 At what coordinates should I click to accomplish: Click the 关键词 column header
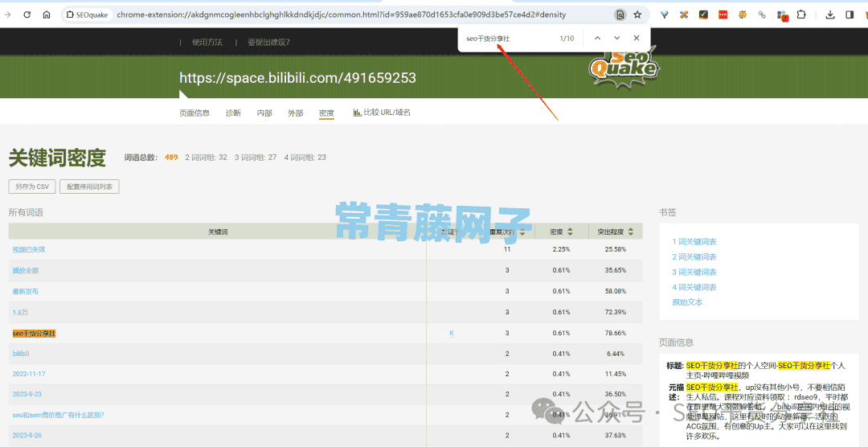pos(218,232)
